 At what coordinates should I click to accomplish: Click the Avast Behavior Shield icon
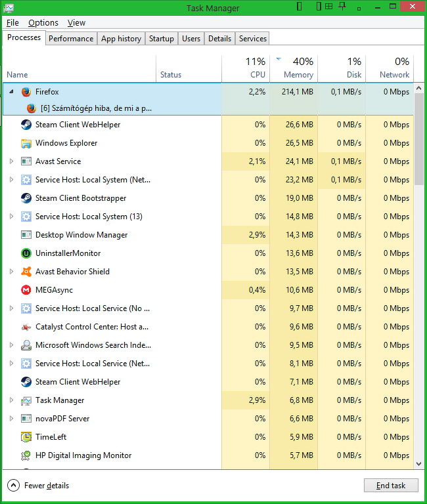(x=26, y=272)
